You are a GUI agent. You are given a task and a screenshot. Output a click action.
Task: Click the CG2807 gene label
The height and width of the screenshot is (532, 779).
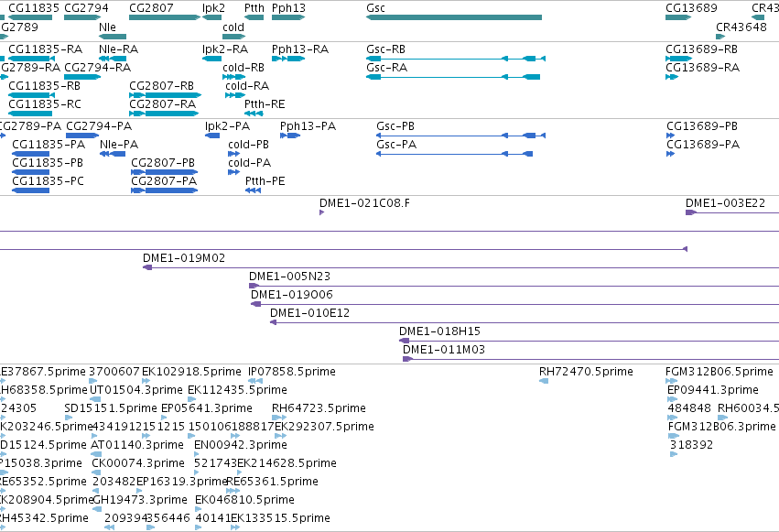coord(152,8)
